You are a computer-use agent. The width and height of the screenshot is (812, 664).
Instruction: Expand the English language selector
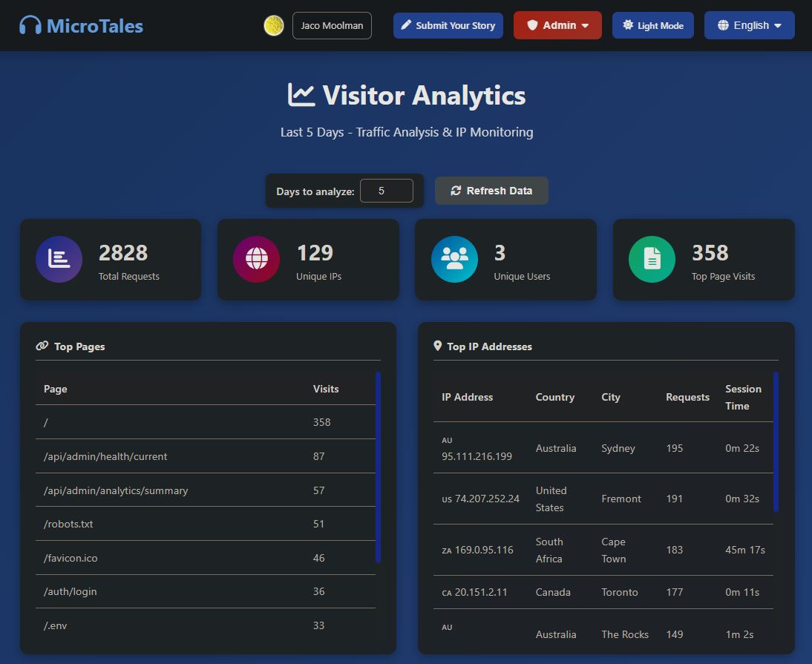pos(749,25)
